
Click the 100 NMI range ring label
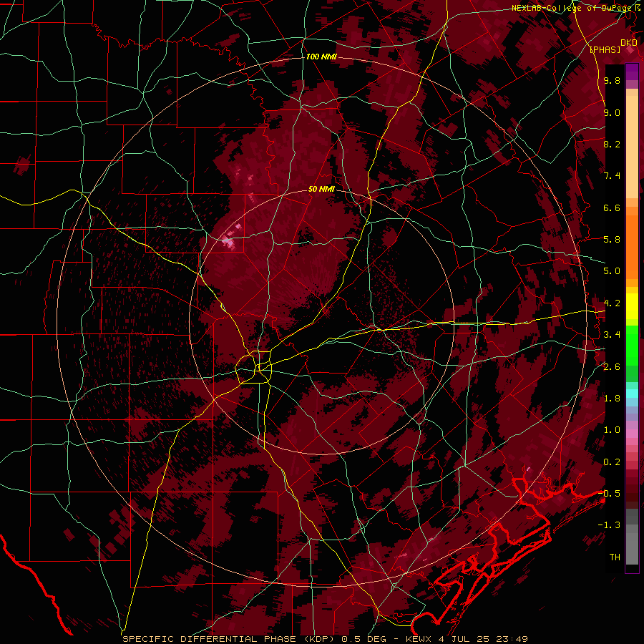[321, 57]
